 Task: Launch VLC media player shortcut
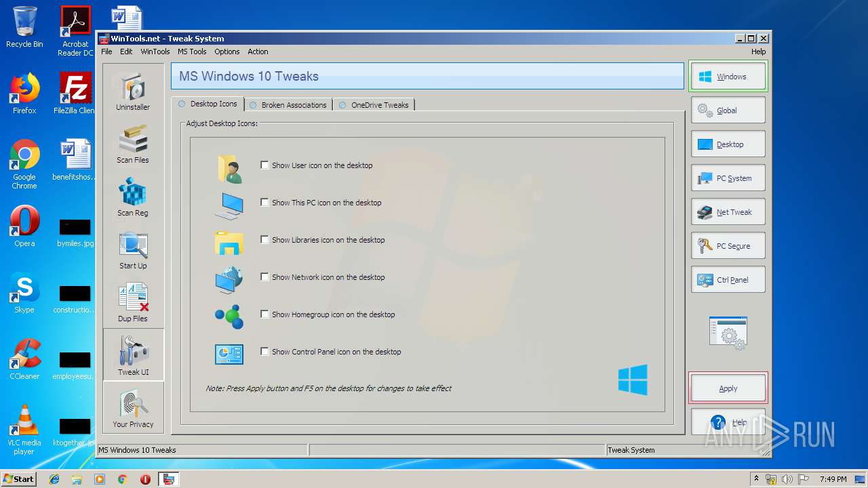tap(24, 430)
